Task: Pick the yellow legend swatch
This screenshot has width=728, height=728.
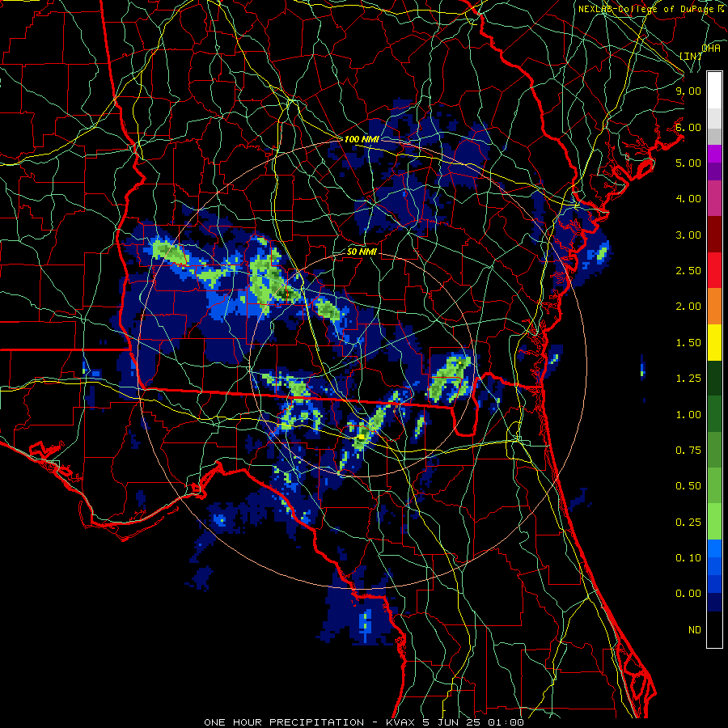Action: coord(714,342)
